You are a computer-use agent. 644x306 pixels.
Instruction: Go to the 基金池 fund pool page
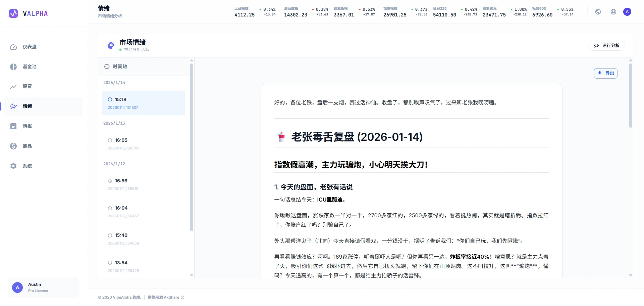pos(44,67)
